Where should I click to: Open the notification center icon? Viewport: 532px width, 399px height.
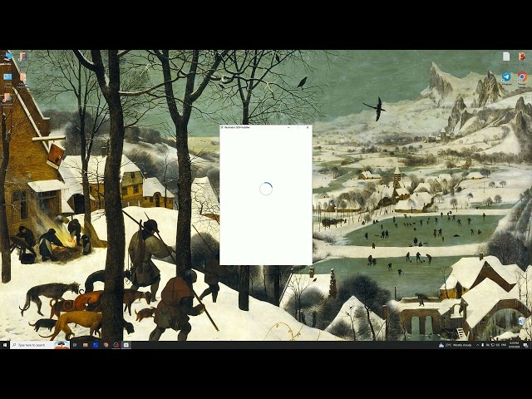[x=525, y=346]
